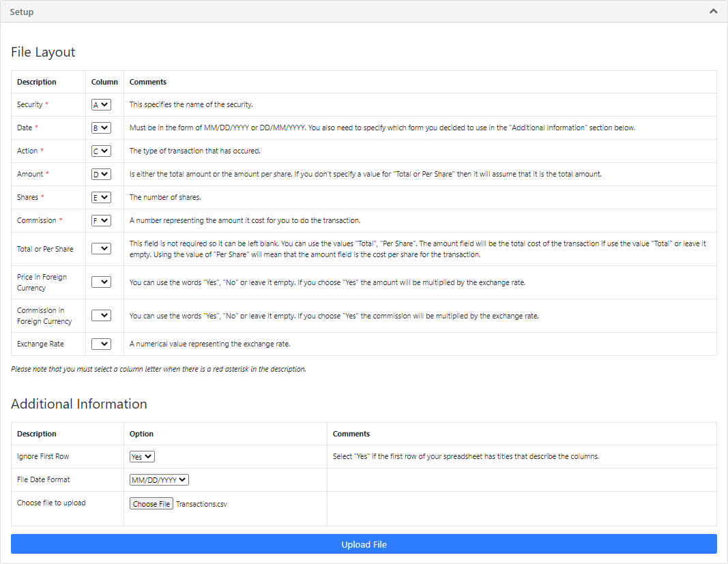Click the Amount total or per share comment
The height and width of the screenshot is (564, 728).
pyautogui.click(x=366, y=174)
